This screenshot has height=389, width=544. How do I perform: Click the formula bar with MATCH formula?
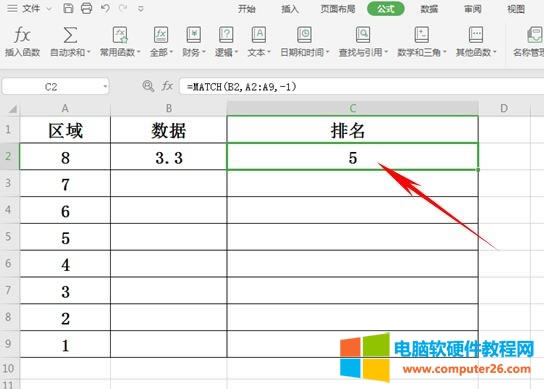tap(362, 86)
